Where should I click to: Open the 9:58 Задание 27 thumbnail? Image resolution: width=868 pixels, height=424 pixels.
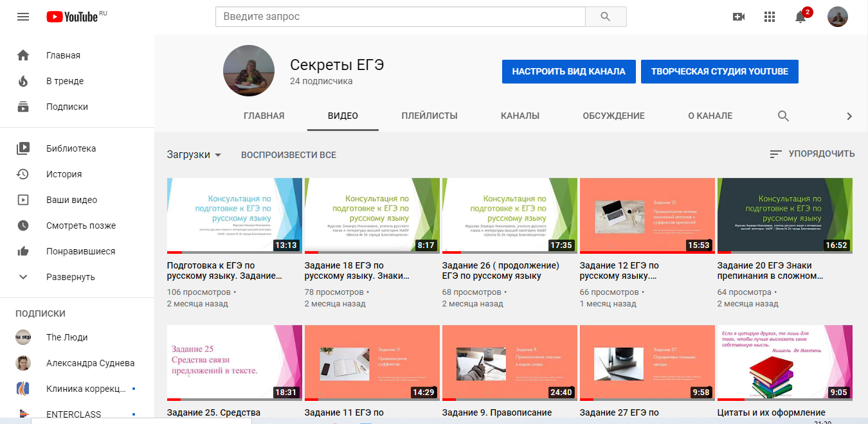[647, 363]
